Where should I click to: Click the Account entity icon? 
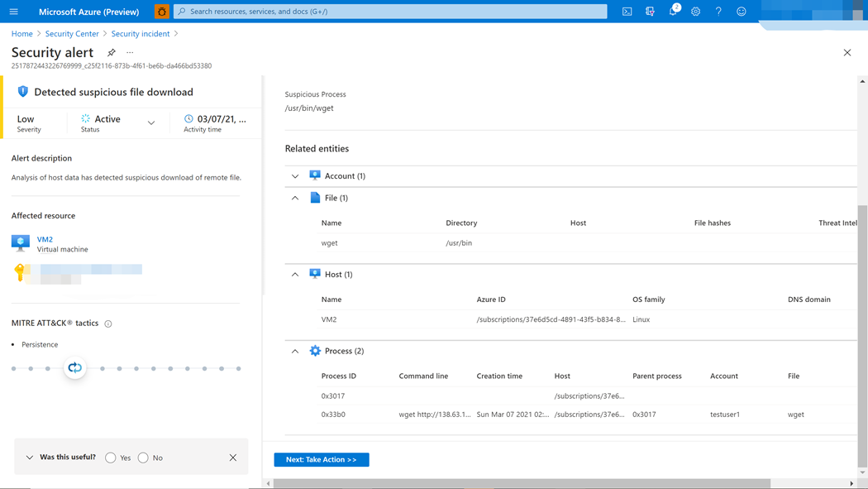click(315, 175)
